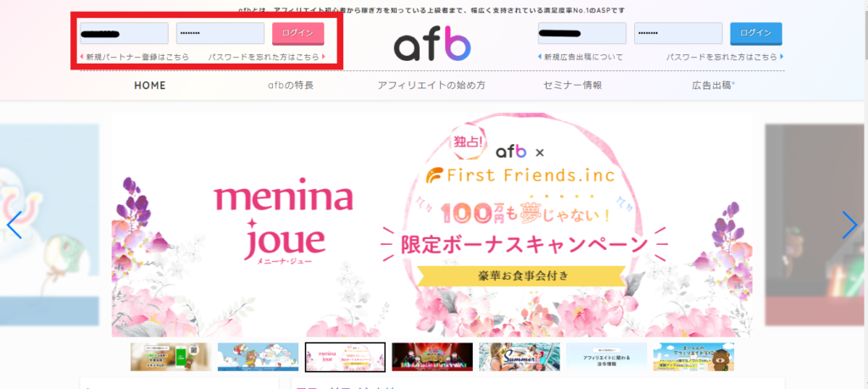Focus the partner login ID field
Viewport: 868px width, 389px height.
[x=124, y=33]
